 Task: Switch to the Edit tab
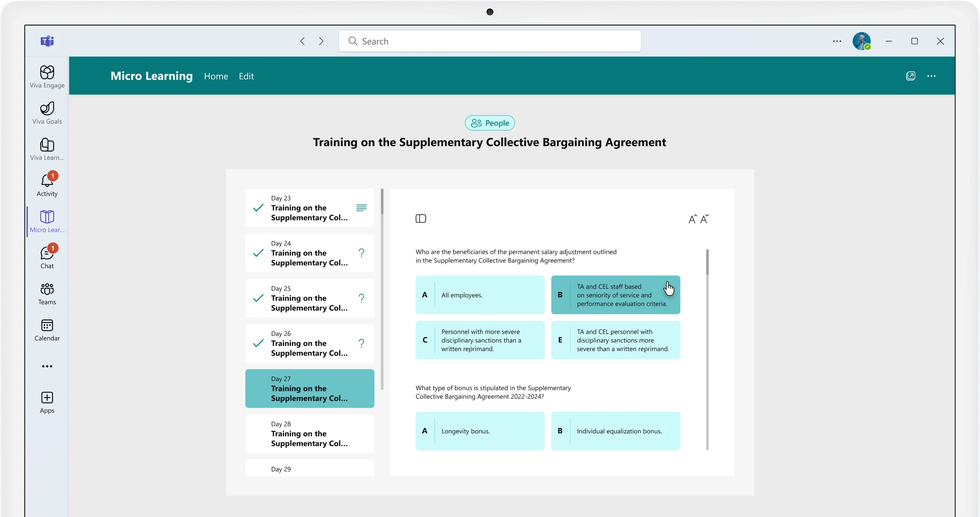246,76
